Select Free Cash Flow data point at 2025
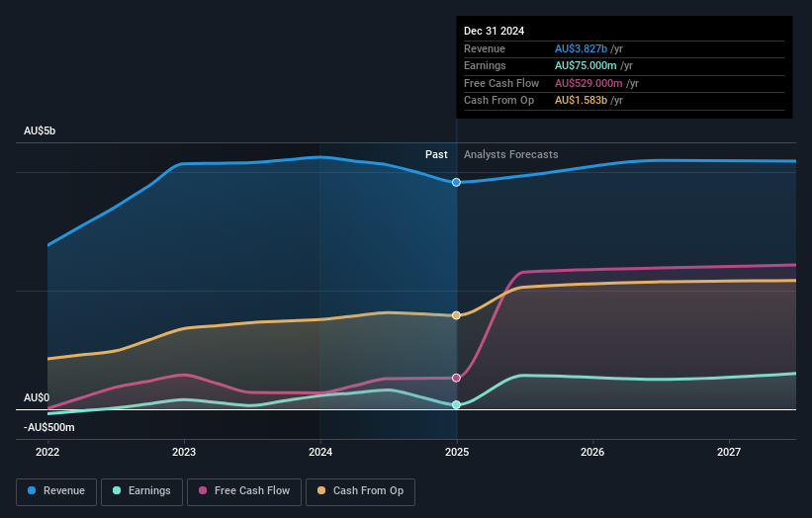812x518 pixels. (456, 378)
